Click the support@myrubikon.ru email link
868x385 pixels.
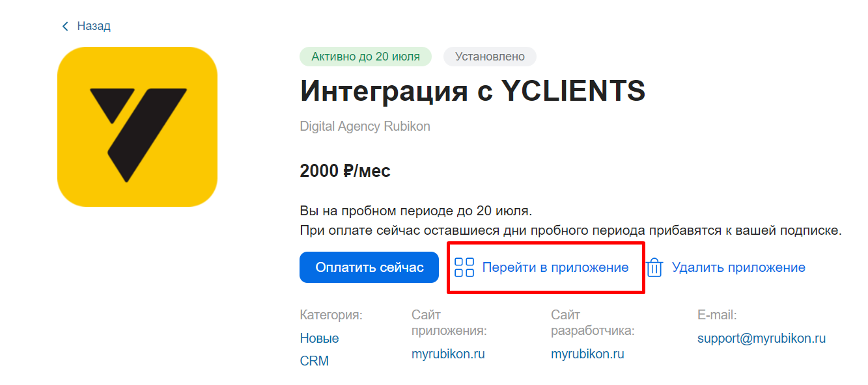(x=761, y=339)
